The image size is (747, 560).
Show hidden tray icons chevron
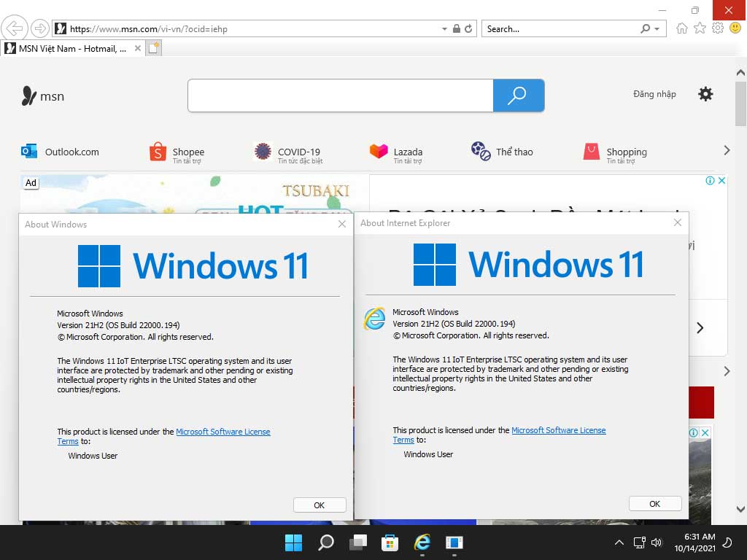tap(619, 542)
